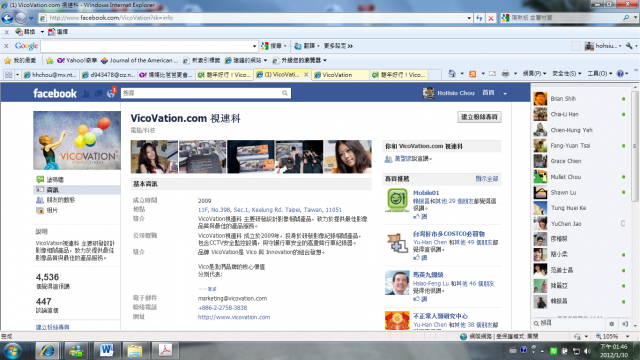
Task: Open the Tools(O) menu dropdown
Action: pyautogui.click(x=600, y=74)
